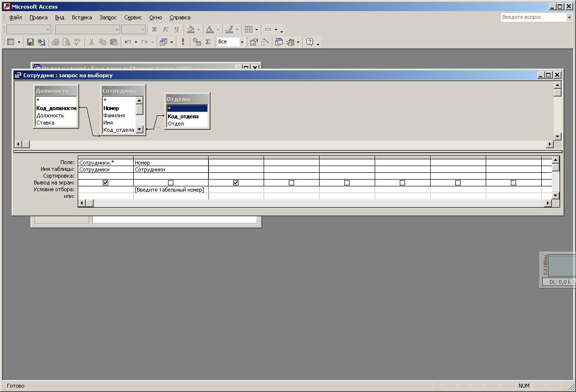
Task: Click the Build wand icon
Action: click(265, 42)
